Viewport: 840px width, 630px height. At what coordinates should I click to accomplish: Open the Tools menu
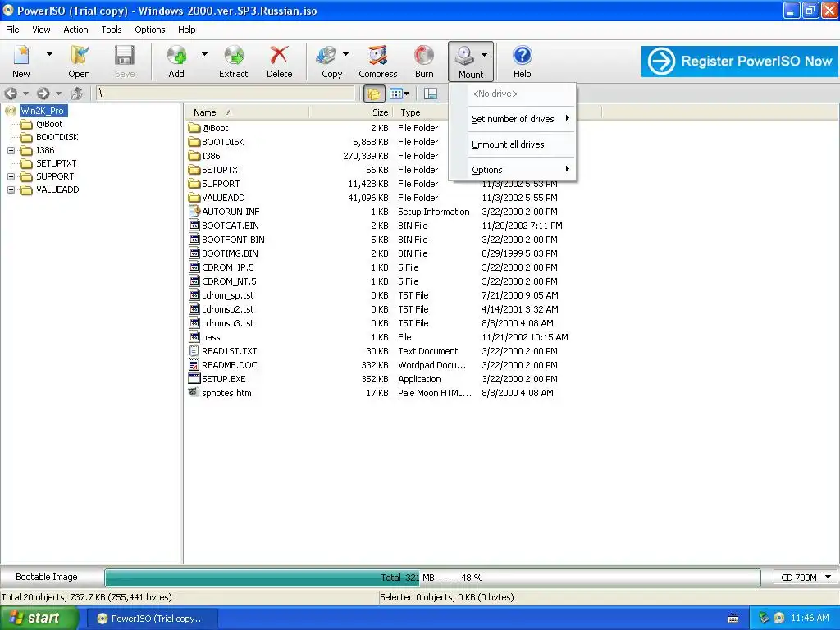(112, 30)
